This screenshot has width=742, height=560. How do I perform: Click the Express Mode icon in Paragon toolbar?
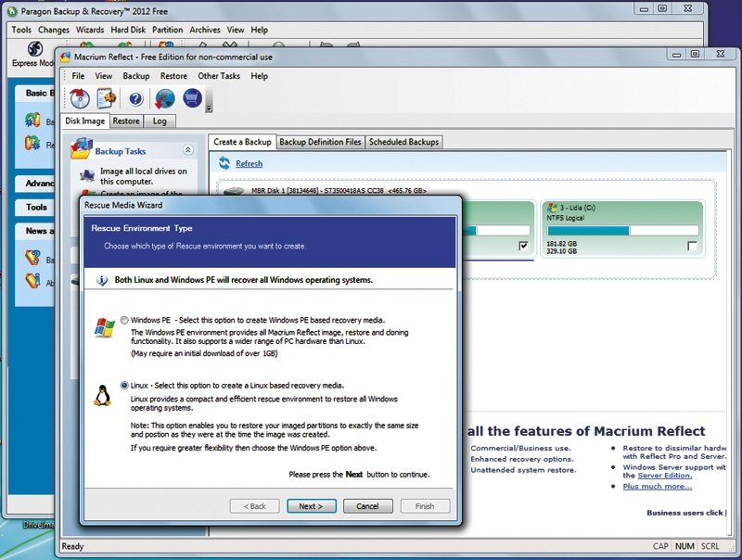tap(34, 49)
